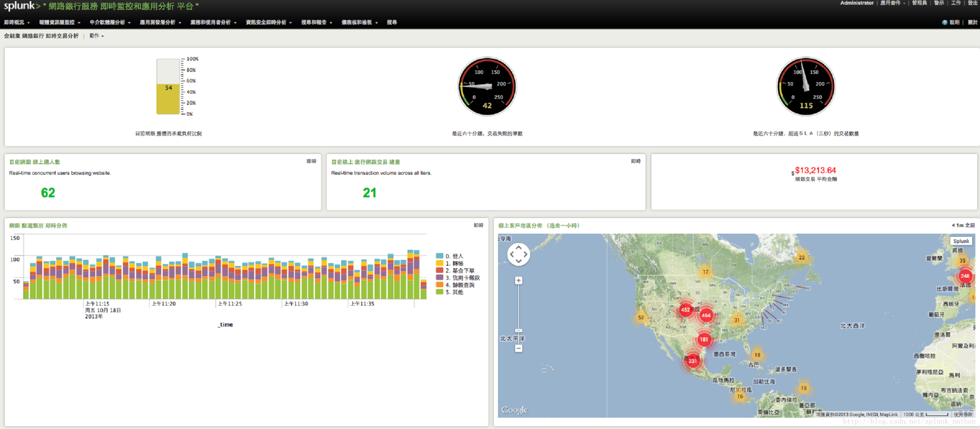Pan the map left with the arrow
The height and width of the screenshot is (429, 980).
click(512, 254)
